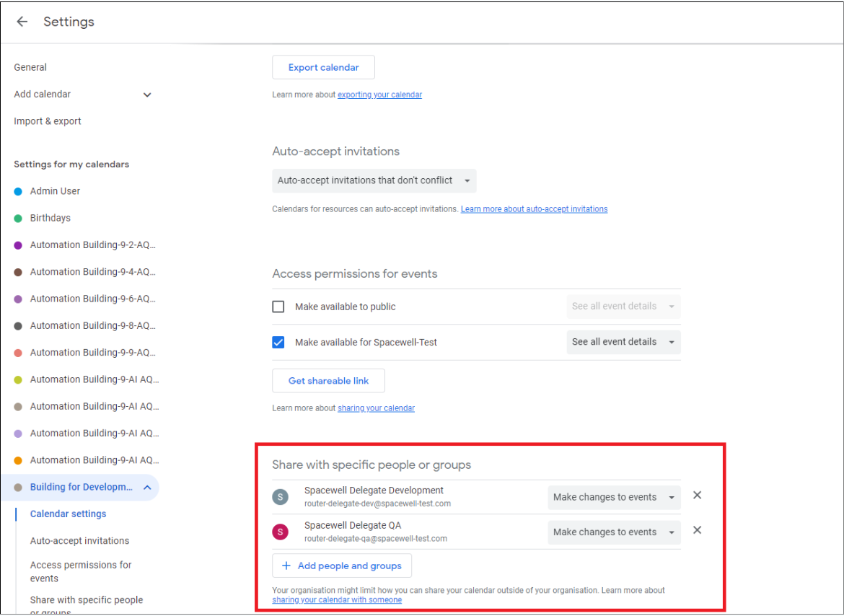This screenshot has height=616, width=844.
Task: Change permission dropdown for Spacewell Delegate QA
Action: (x=614, y=532)
